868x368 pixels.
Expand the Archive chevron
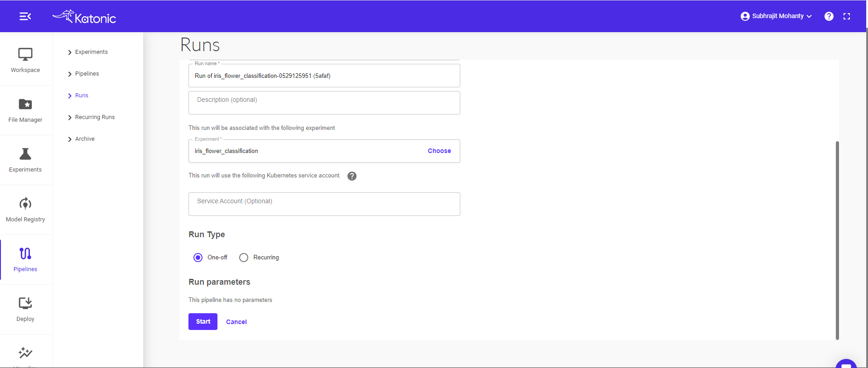70,139
